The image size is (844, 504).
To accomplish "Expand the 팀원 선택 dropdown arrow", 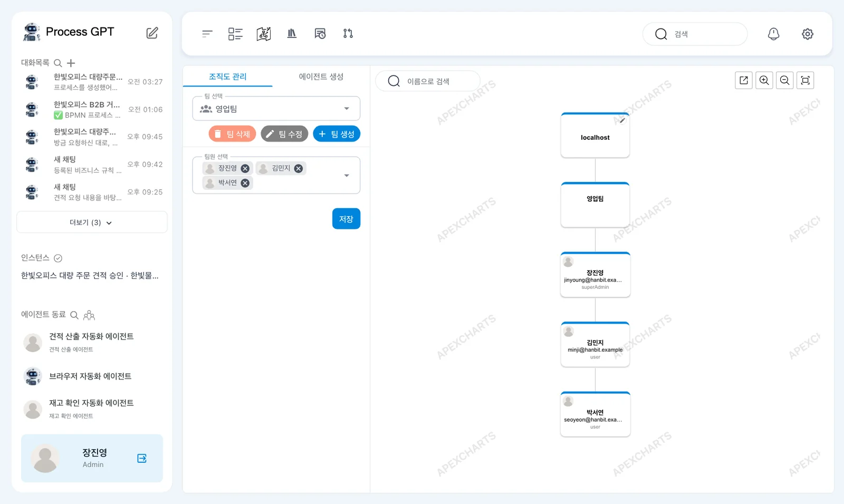I will pos(347,176).
